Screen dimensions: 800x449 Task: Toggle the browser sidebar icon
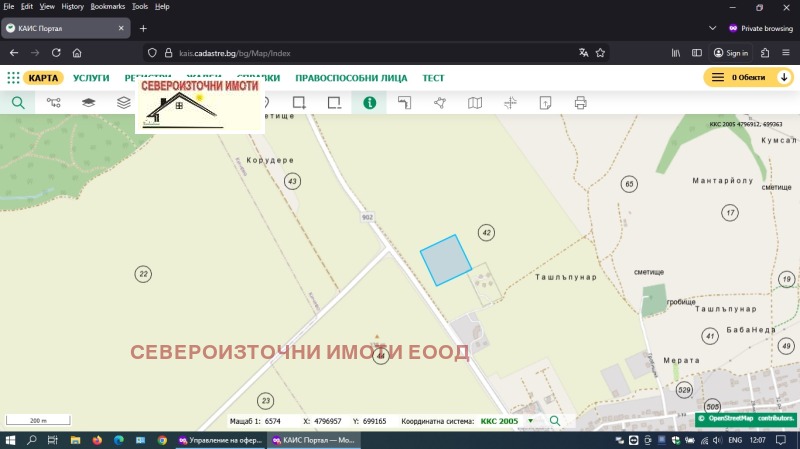[x=696, y=53]
